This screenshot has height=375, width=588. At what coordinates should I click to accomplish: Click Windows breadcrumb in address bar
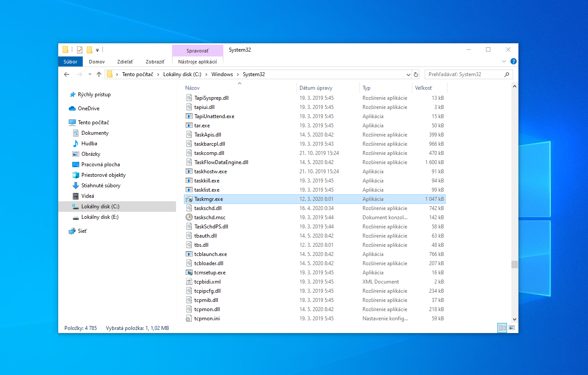pos(222,74)
